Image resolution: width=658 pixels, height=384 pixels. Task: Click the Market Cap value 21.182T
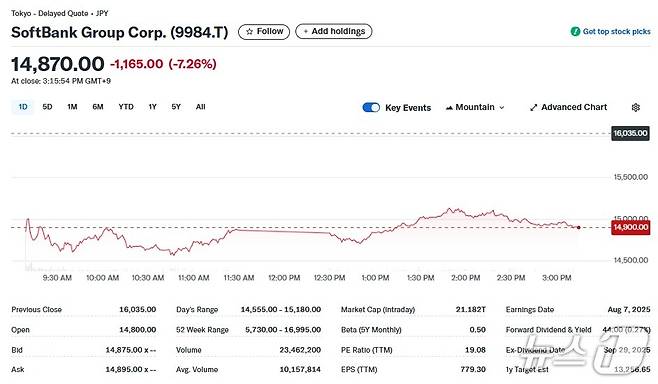pyautogui.click(x=470, y=310)
